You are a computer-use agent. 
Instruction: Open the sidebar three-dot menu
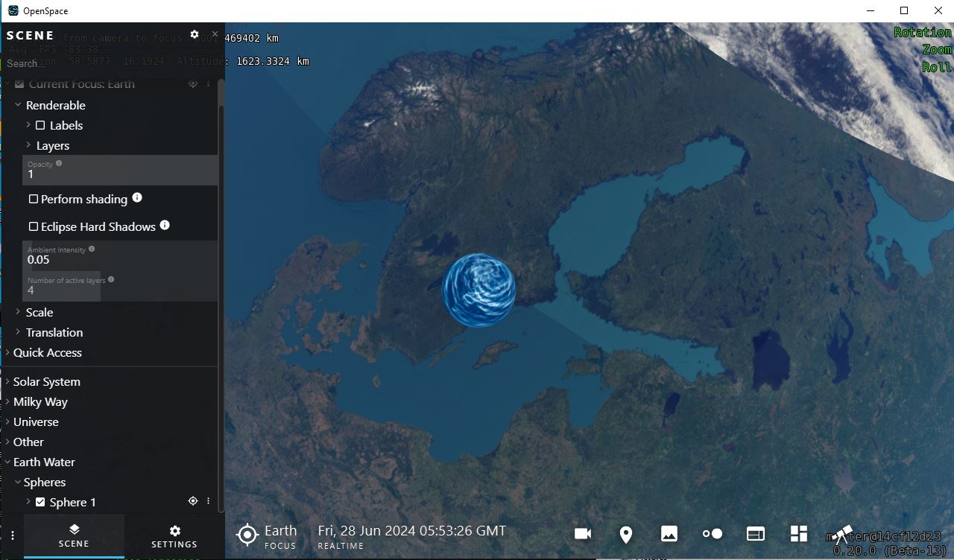[x=12, y=535]
